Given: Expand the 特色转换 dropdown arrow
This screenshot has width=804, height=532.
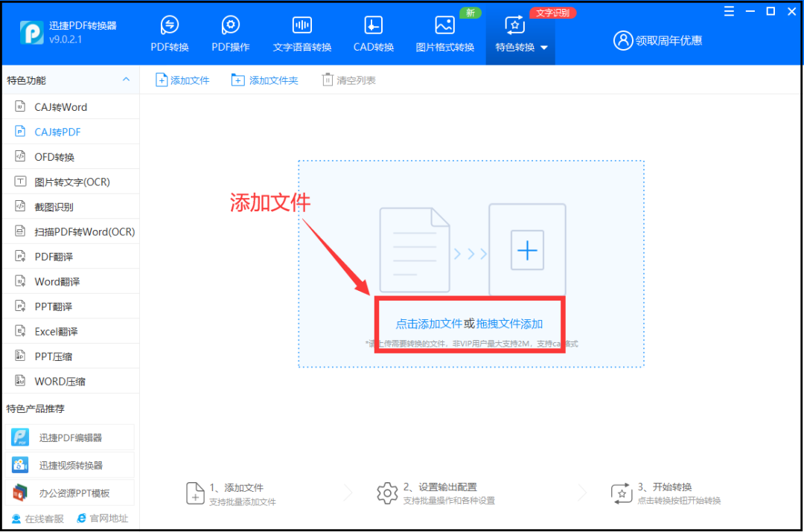Looking at the screenshot, I should tap(544, 48).
